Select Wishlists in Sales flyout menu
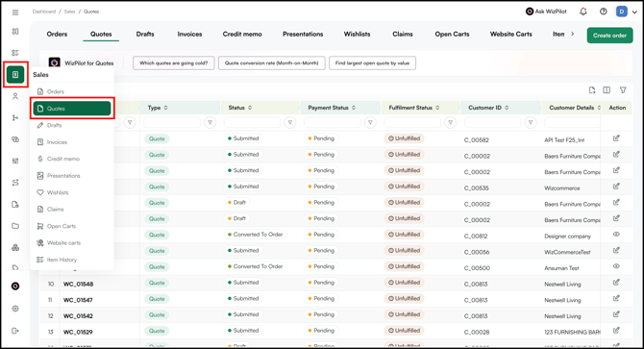Viewport: 644px width, 349px height. coord(72,192)
